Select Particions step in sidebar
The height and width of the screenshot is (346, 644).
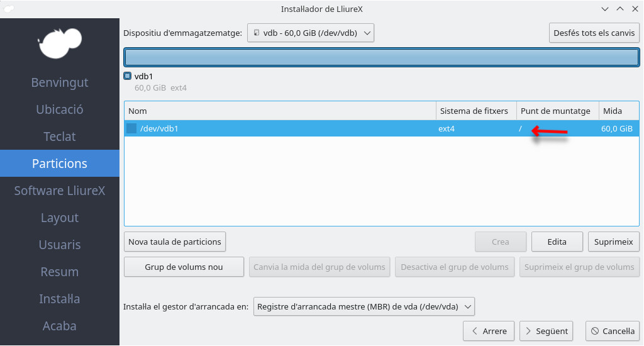[x=60, y=164]
